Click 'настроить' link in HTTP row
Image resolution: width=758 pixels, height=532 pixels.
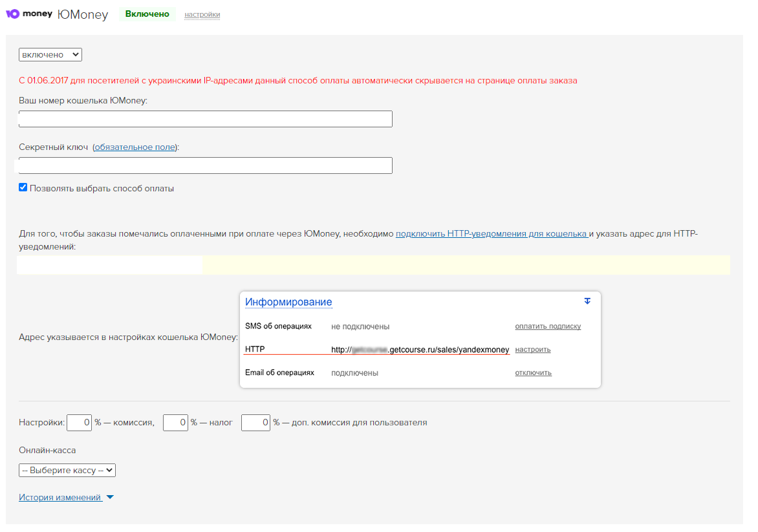(533, 350)
